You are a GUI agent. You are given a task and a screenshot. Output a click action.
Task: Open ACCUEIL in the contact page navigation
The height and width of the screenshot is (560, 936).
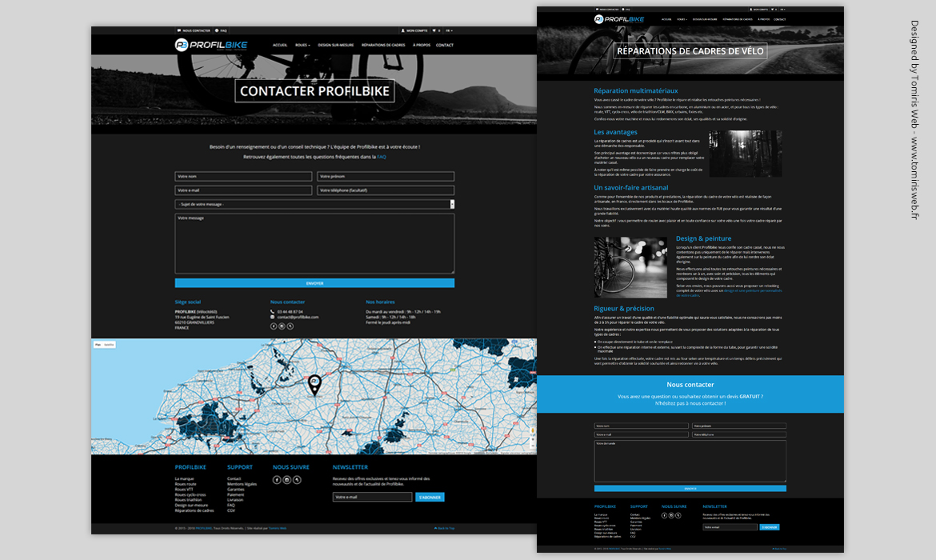click(280, 45)
